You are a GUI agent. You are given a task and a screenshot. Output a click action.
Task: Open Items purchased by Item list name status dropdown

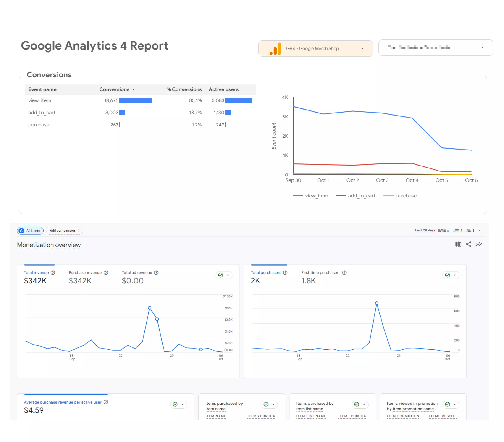[x=360, y=404]
